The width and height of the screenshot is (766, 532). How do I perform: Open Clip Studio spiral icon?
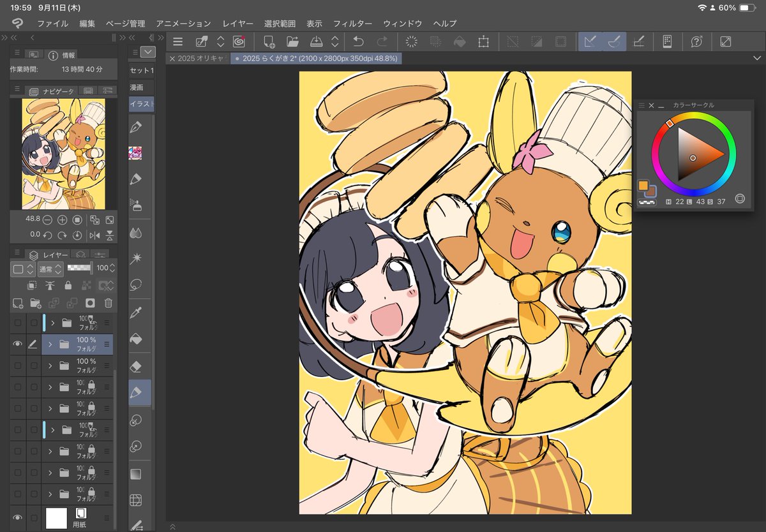click(239, 42)
